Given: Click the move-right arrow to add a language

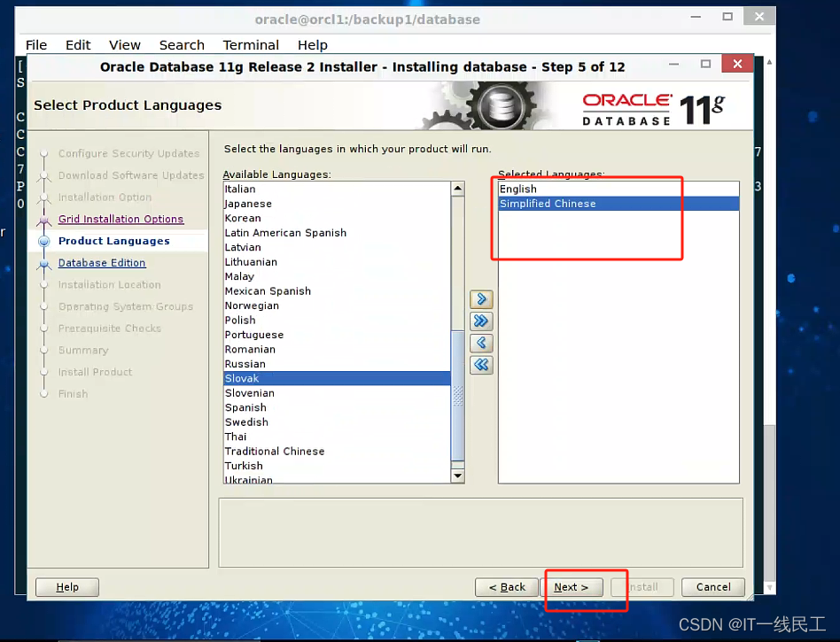Looking at the screenshot, I should pyautogui.click(x=481, y=299).
